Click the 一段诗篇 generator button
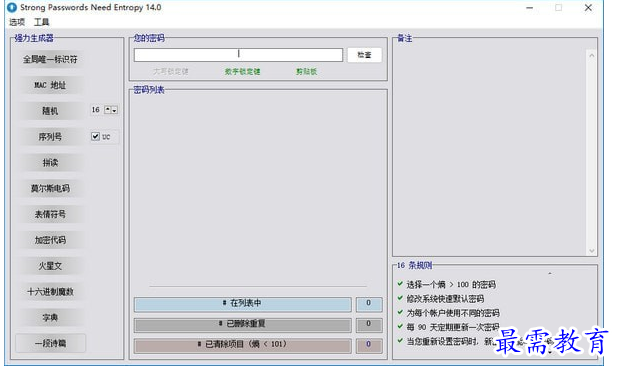The image size is (617, 373). 50,343
